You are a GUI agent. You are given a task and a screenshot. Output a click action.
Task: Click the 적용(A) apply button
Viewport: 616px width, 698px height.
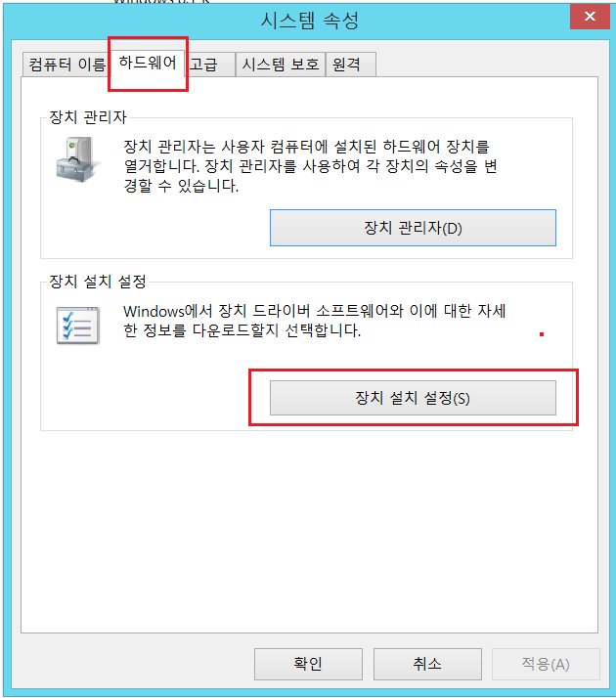(x=546, y=664)
